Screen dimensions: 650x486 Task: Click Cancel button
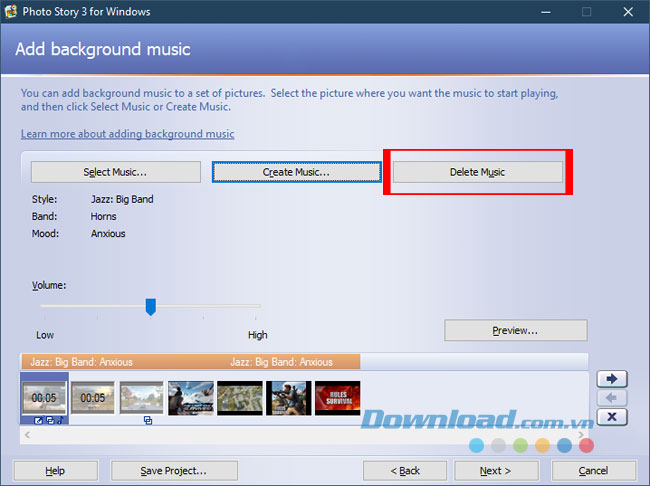pos(594,471)
